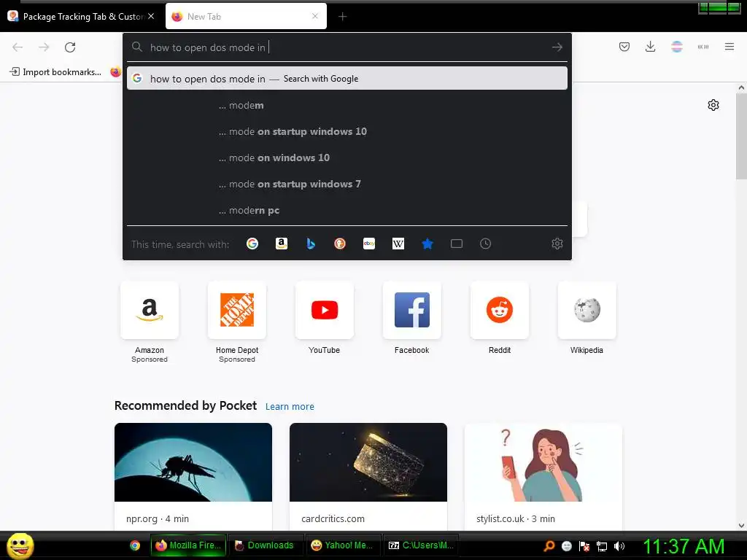The height and width of the screenshot is (560, 747).
Task: Switch to Downloads taskbar button
Action: click(x=265, y=545)
